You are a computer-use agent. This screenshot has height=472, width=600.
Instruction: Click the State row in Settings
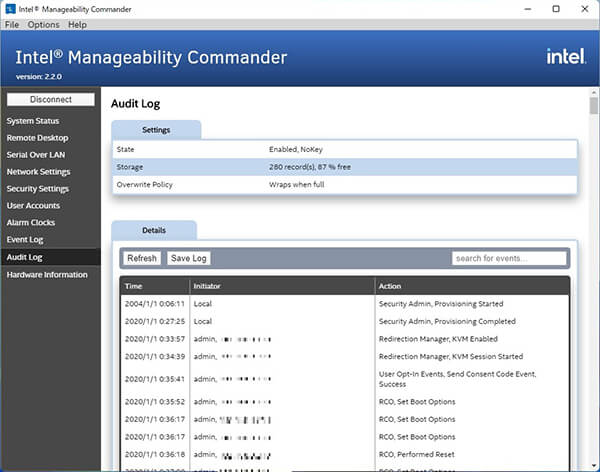tap(345, 149)
